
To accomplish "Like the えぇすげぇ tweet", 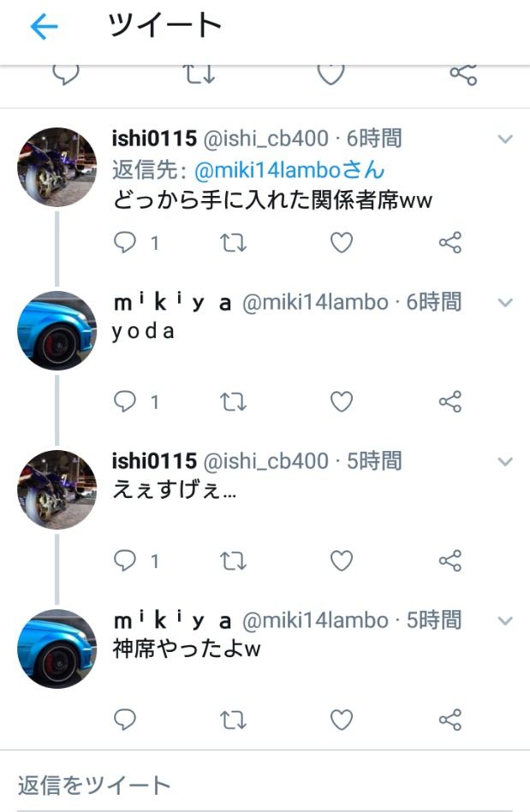I will 342,560.
